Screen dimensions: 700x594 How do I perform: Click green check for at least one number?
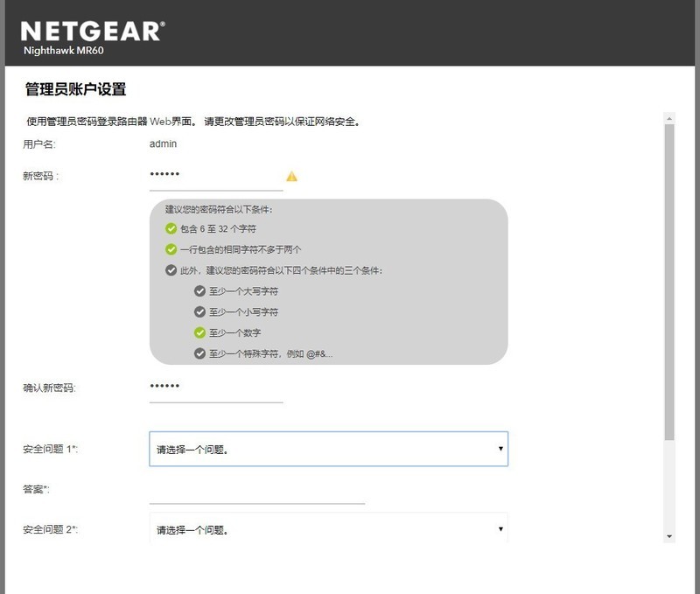pos(200,332)
